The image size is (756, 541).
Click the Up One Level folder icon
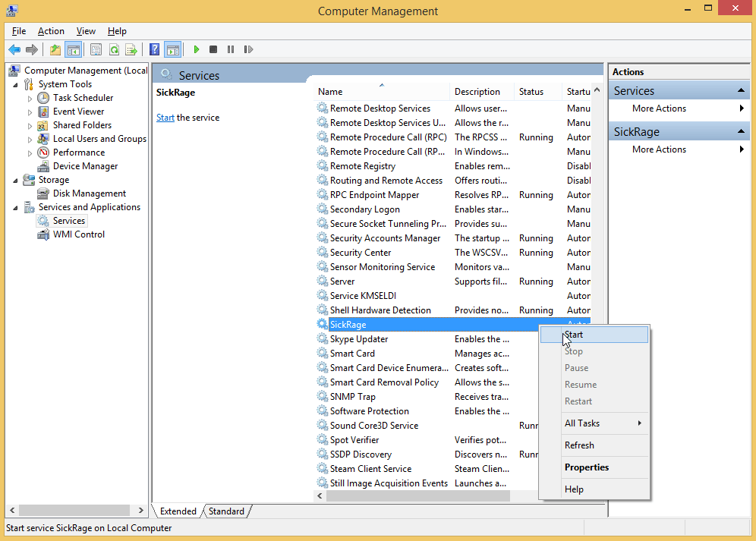[x=55, y=49]
